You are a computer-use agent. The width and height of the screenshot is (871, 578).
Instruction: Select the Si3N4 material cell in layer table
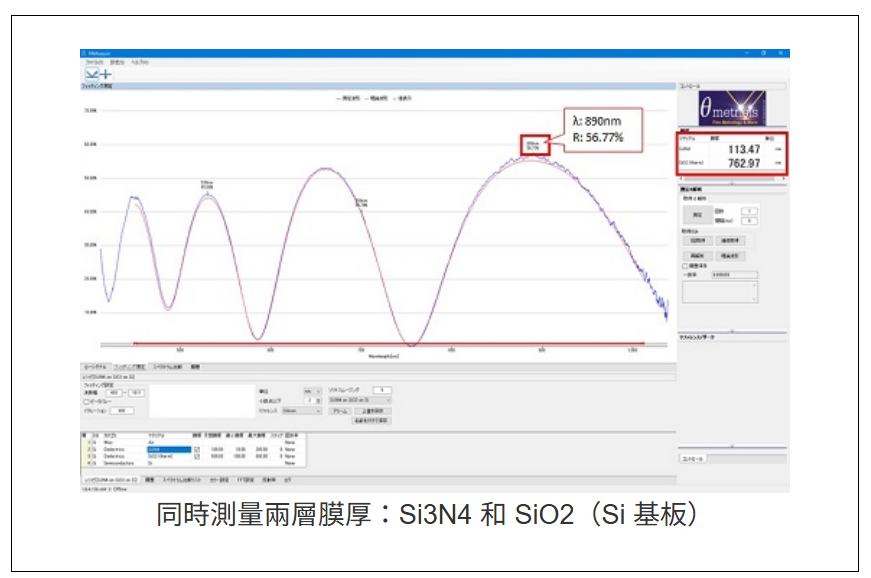167,450
